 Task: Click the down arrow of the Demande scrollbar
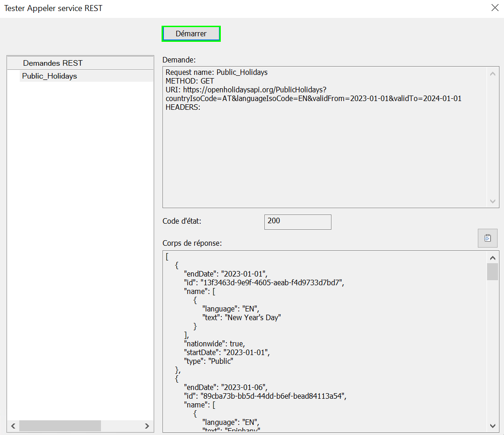[x=493, y=201]
